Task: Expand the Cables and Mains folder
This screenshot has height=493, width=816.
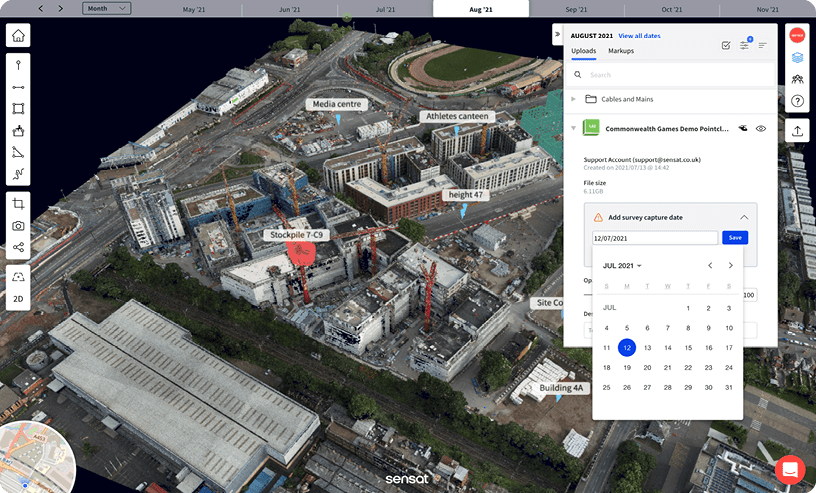Action: 573,99
